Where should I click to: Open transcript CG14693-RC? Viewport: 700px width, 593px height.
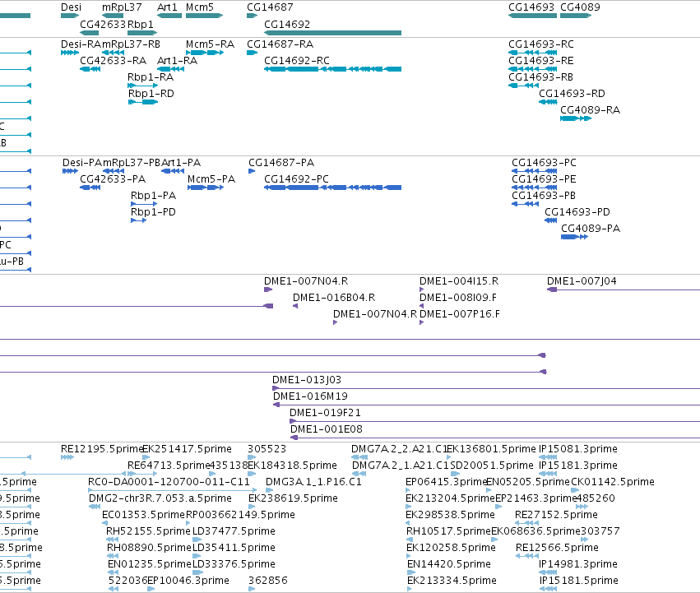532,53
